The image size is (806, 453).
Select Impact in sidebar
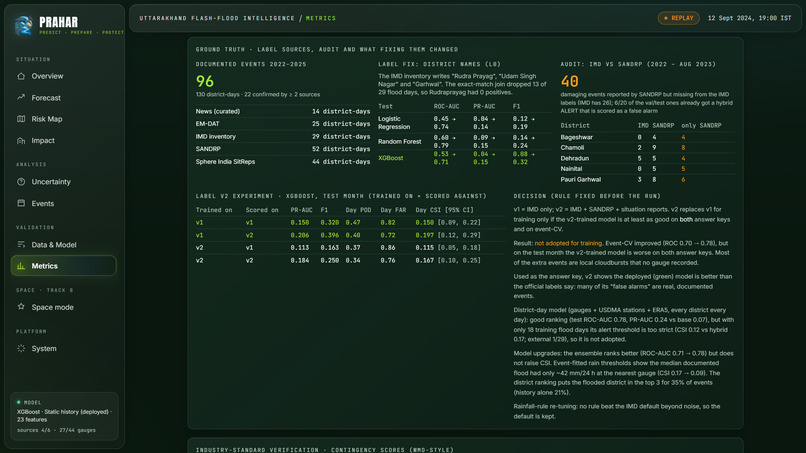coord(64,140)
